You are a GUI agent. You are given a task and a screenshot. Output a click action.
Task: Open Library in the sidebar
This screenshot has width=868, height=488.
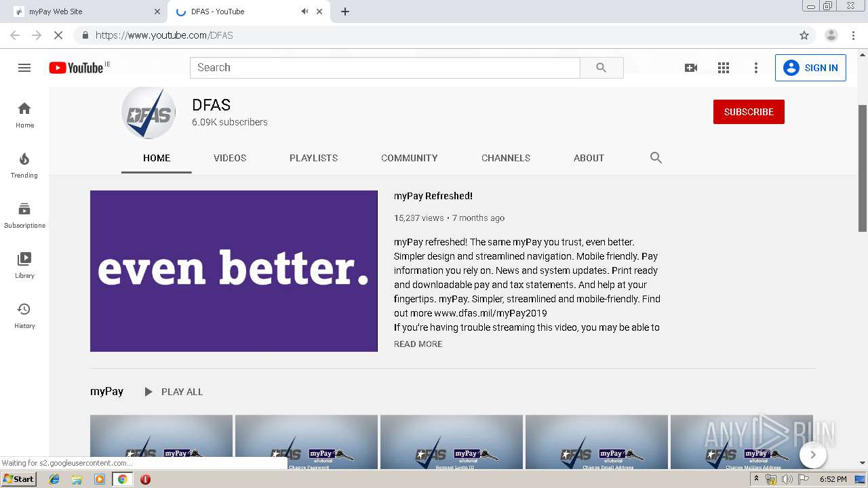point(24,265)
